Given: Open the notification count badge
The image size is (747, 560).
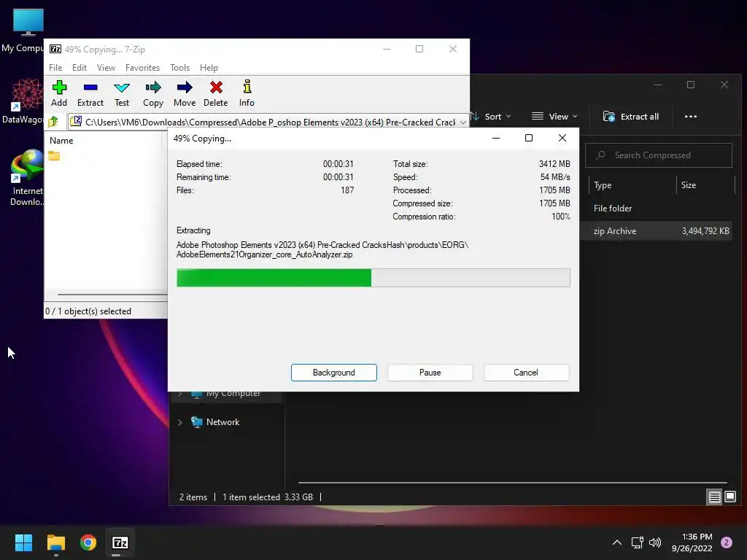Looking at the screenshot, I should [x=727, y=542].
